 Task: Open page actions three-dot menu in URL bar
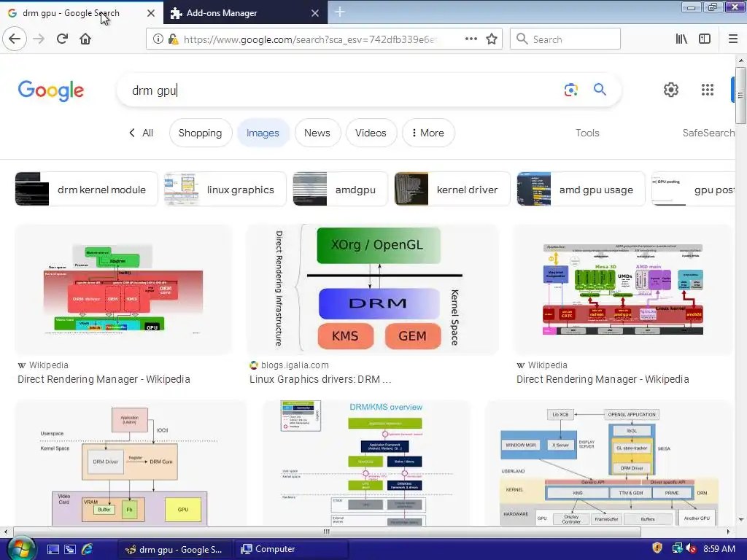[471, 39]
